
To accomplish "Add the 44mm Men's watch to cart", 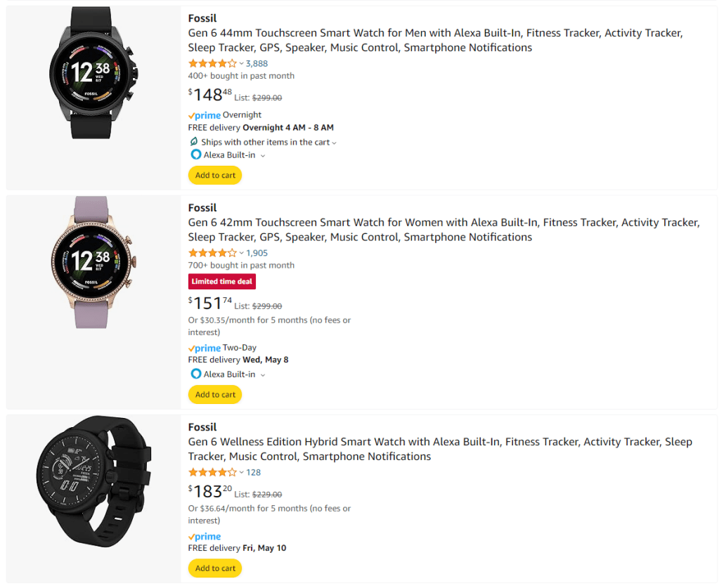I will point(215,176).
